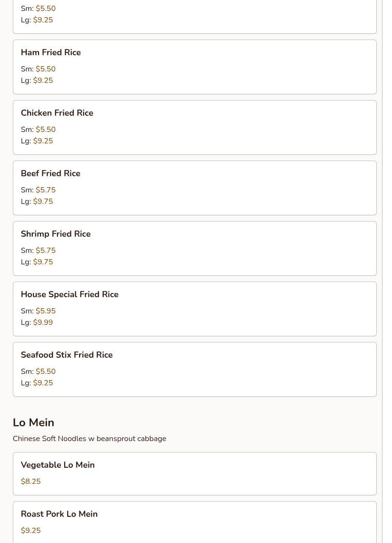Choose the Shrimp Fried Rice small $5.75 price
The width and height of the screenshot is (392, 543).
pos(46,251)
